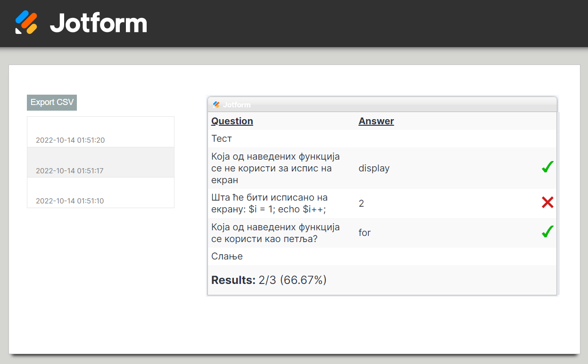Click the Question column header

pos(232,121)
